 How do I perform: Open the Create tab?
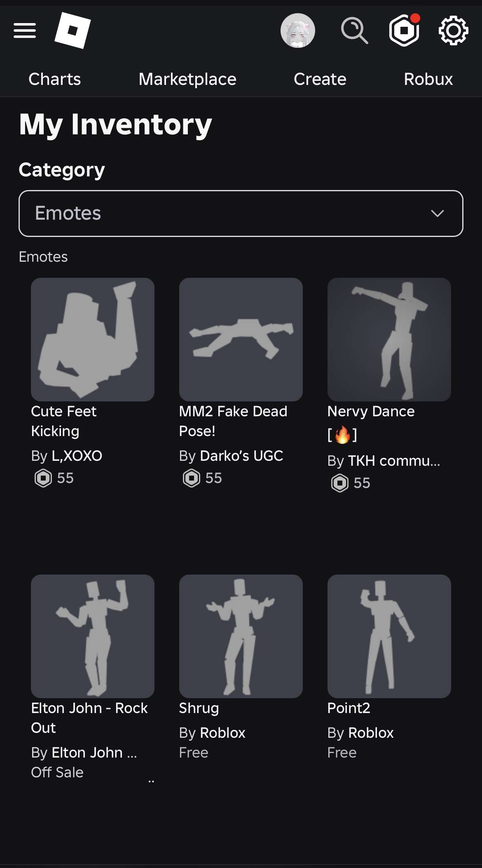point(320,79)
